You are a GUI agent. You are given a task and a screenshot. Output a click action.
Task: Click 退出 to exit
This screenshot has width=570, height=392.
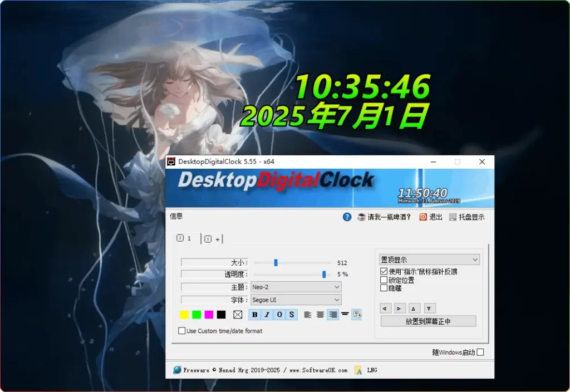436,217
